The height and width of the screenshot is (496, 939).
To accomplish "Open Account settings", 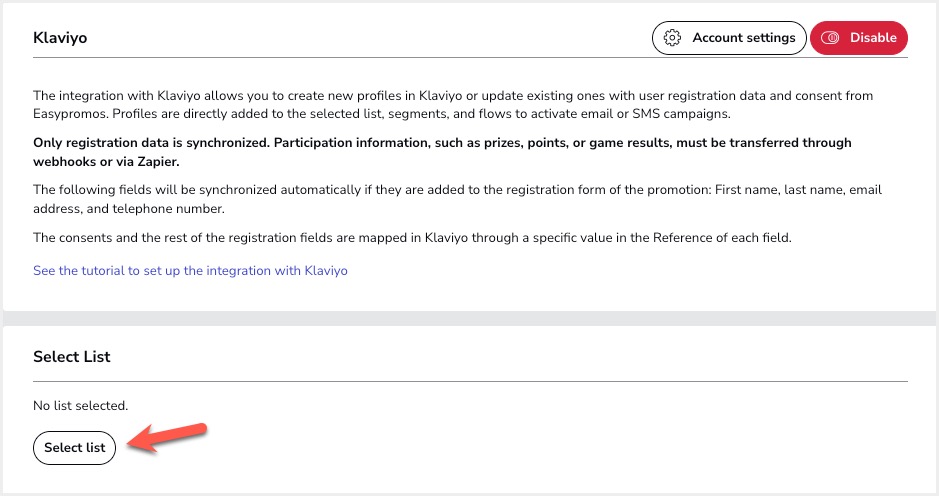I will point(729,38).
